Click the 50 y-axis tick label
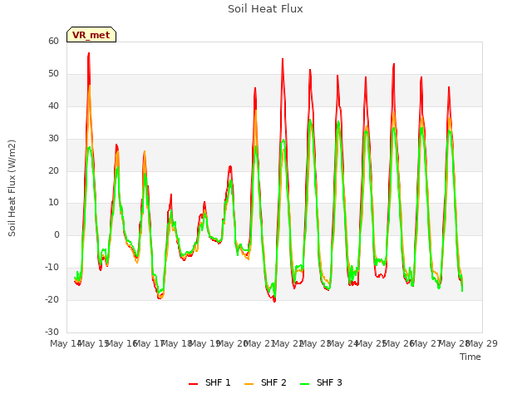Screen dimensions: 532x399 [x=53, y=74]
